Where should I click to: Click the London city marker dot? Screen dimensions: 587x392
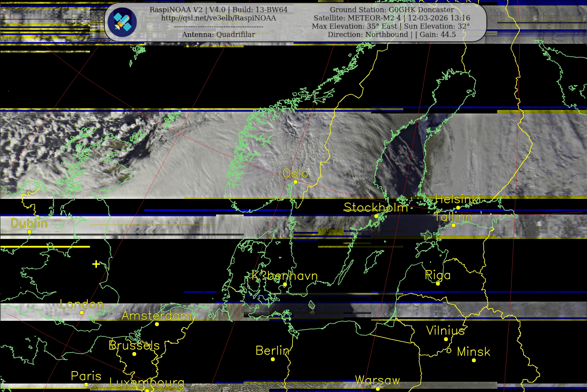click(x=82, y=313)
